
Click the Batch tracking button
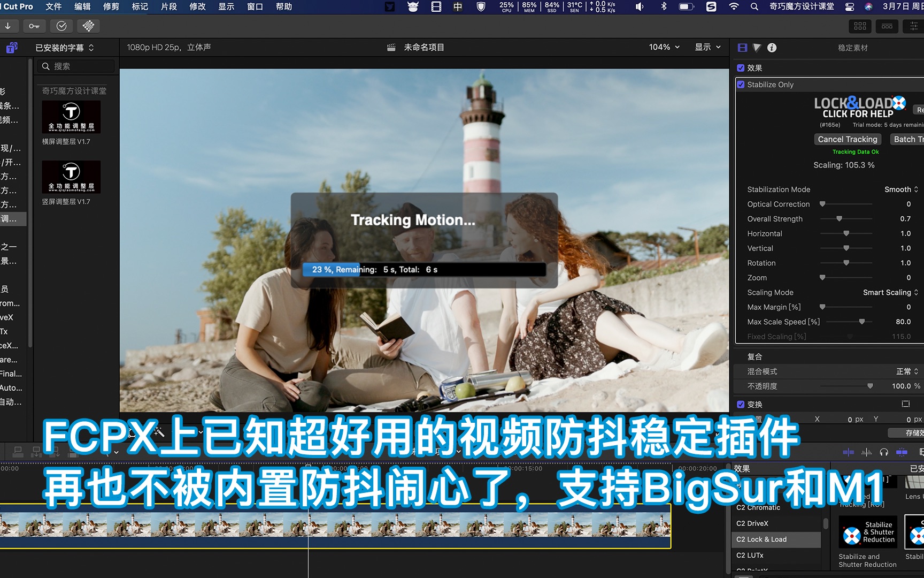click(907, 139)
